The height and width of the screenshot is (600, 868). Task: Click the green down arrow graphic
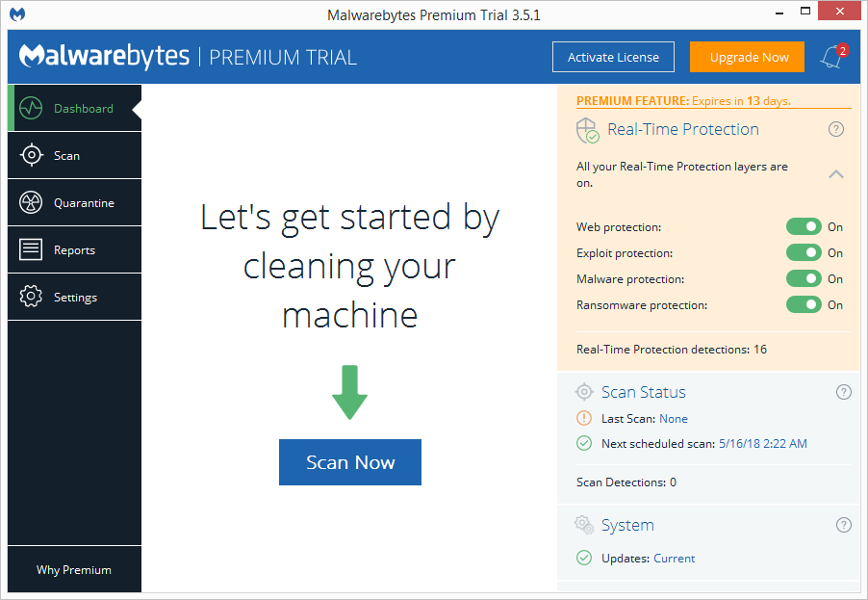pos(350,392)
